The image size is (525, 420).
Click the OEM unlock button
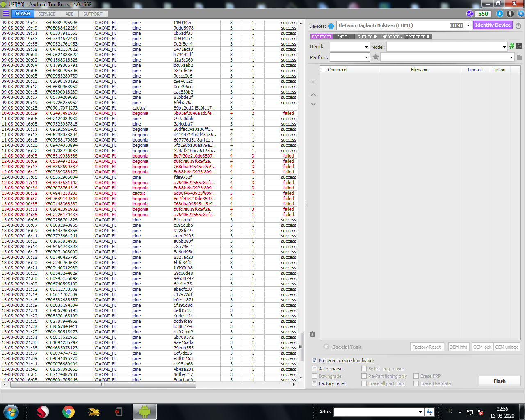click(507, 347)
